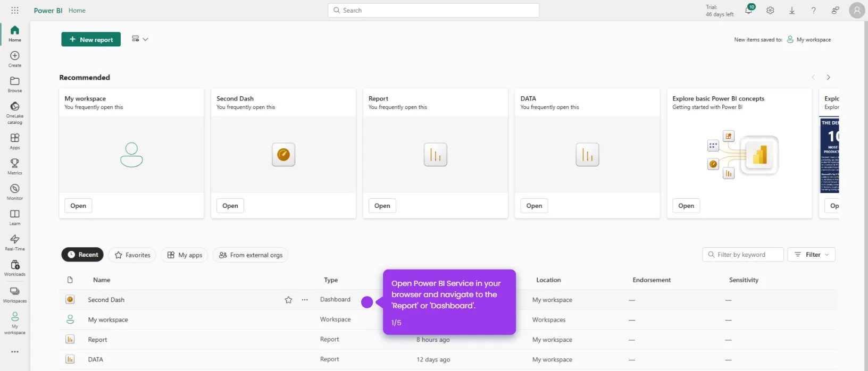Click the Explore basic concepts illustration
This screenshot has height=371, width=868.
(743, 155)
